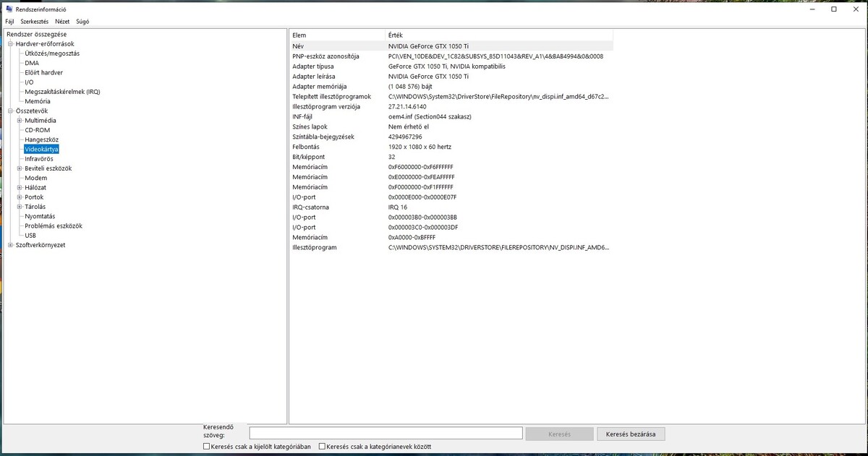Select Problémás eszközök in the tree

coord(54,225)
